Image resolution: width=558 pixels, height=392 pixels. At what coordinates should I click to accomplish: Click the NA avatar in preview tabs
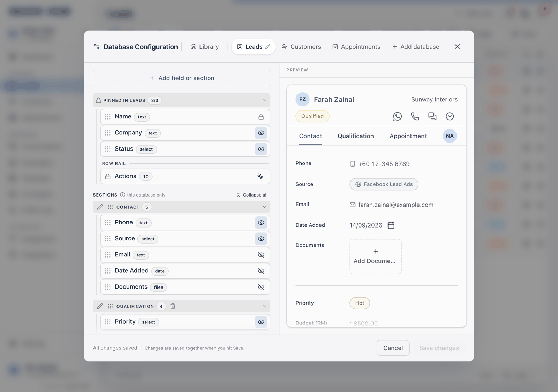click(450, 136)
